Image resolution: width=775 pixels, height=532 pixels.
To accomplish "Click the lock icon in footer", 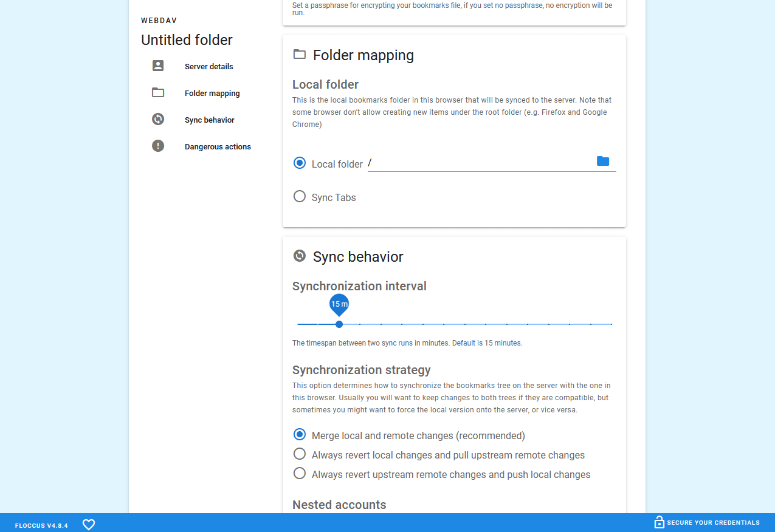I will (x=659, y=522).
